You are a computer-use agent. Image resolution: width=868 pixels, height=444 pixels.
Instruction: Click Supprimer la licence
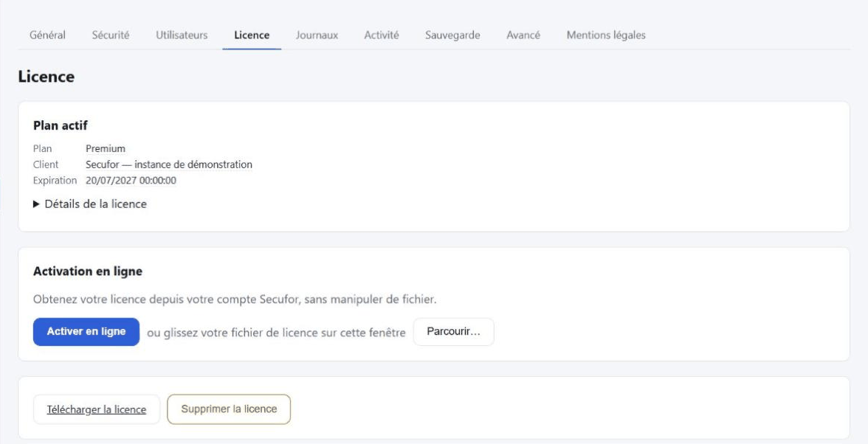(x=229, y=409)
